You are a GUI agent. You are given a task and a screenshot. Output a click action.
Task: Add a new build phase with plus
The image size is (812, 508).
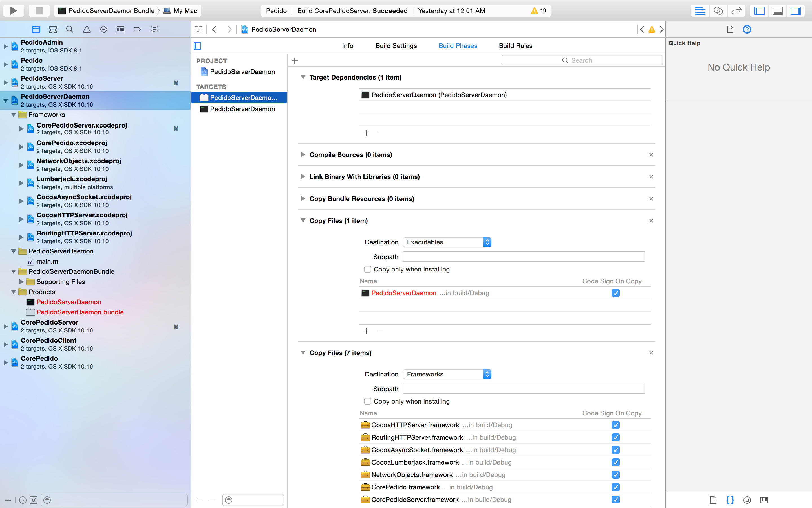(295, 60)
